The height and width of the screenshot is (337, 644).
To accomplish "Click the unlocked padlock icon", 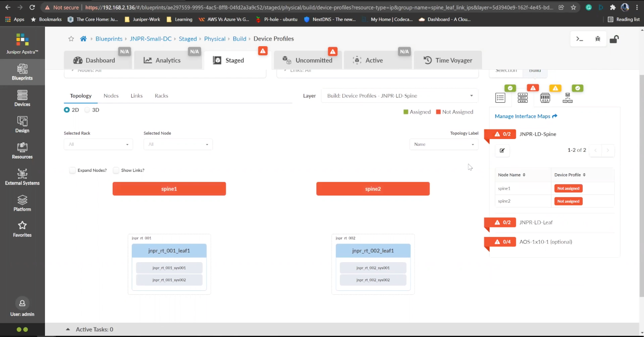I will click(x=614, y=39).
